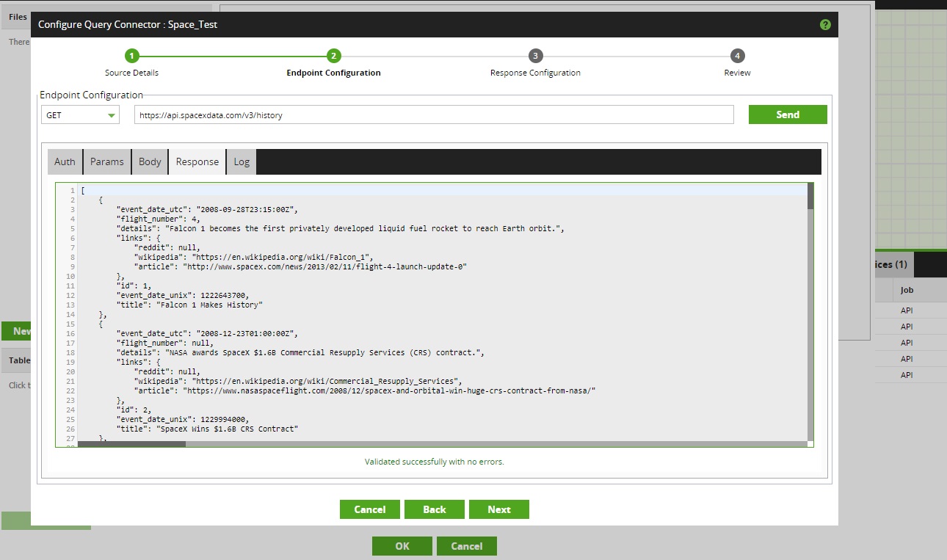Confirm the dialog with OK
The height and width of the screenshot is (560, 947).
tap(402, 545)
